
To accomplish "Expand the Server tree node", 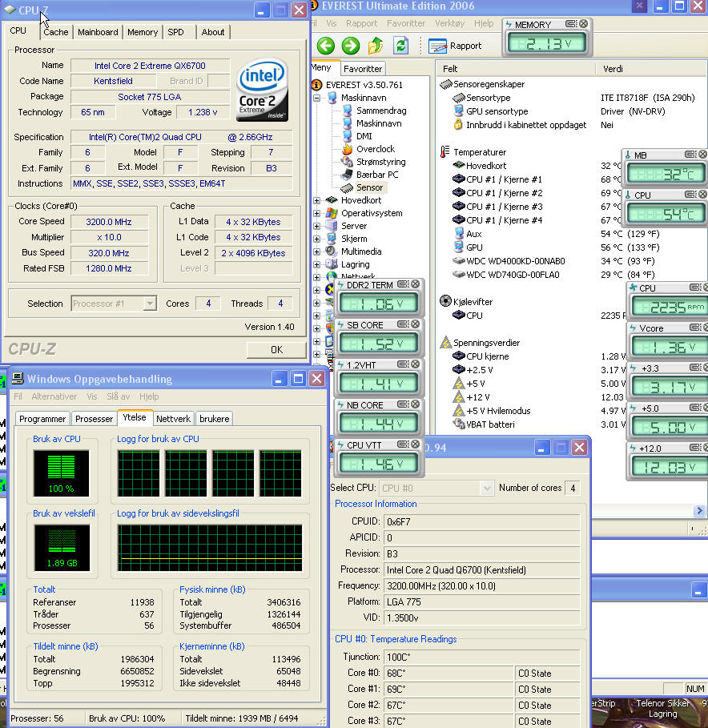I will pyautogui.click(x=316, y=226).
